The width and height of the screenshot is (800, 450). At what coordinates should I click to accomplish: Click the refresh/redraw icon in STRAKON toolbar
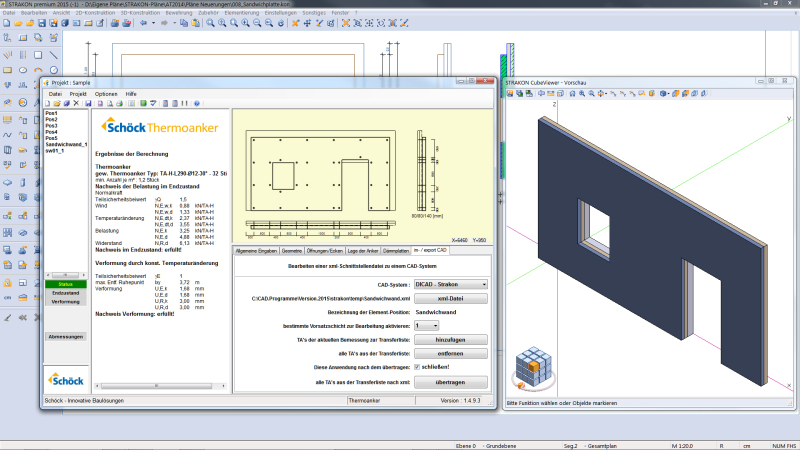(281, 23)
